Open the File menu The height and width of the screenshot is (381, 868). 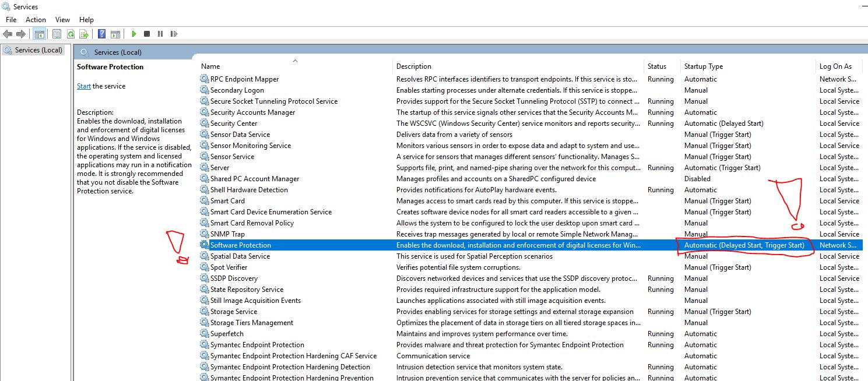pos(11,19)
